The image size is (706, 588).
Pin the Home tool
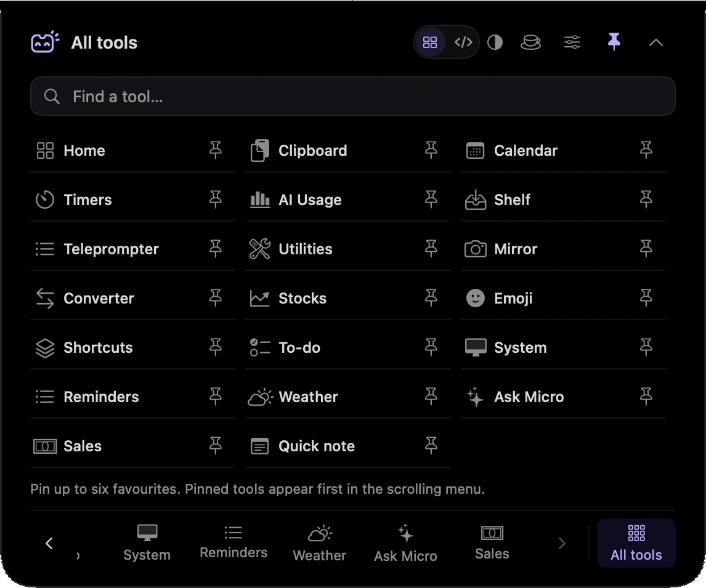pyautogui.click(x=216, y=150)
